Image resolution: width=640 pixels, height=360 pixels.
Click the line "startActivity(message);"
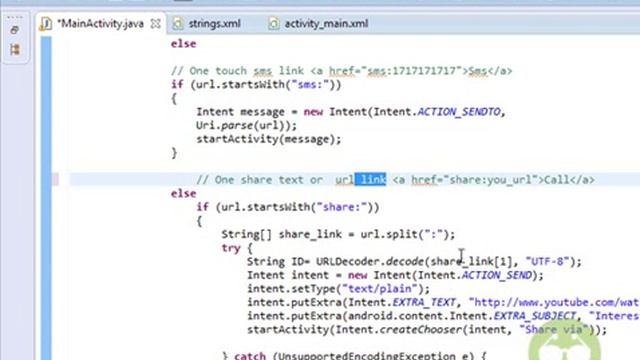[269, 139]
